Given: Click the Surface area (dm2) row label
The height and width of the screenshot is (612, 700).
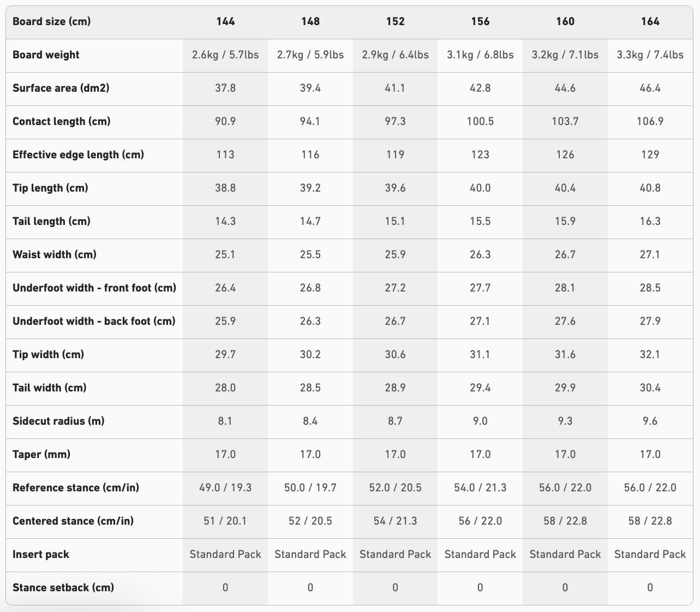Looking at the screenshot, I should click(61, 88).
